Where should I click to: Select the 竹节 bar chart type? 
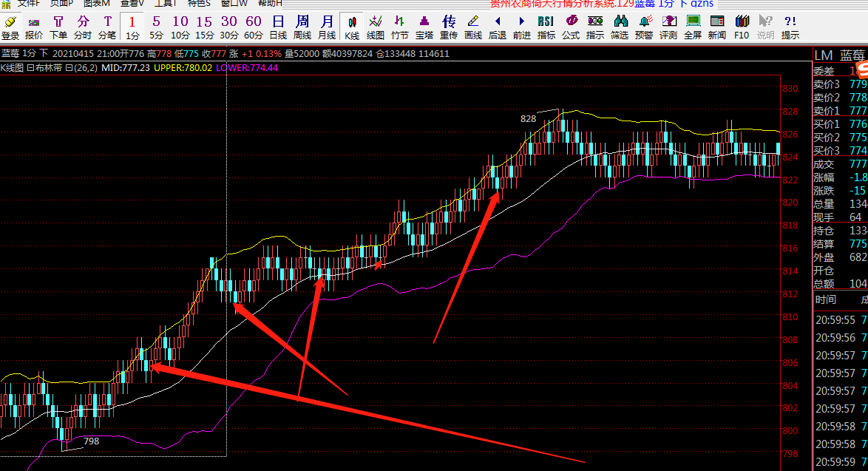pos(400,27)
